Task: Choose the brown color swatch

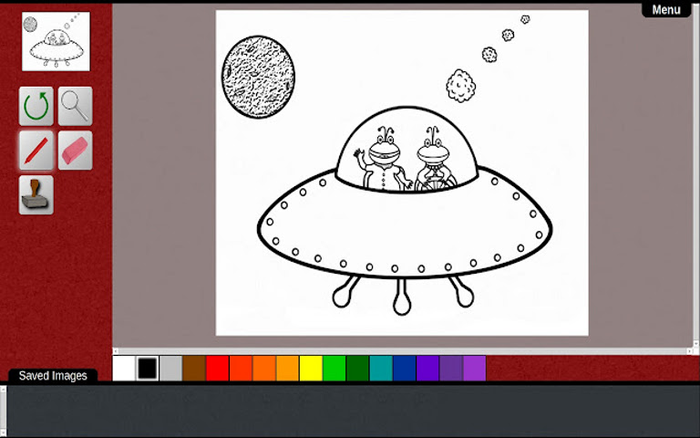Action: point(194,368)
